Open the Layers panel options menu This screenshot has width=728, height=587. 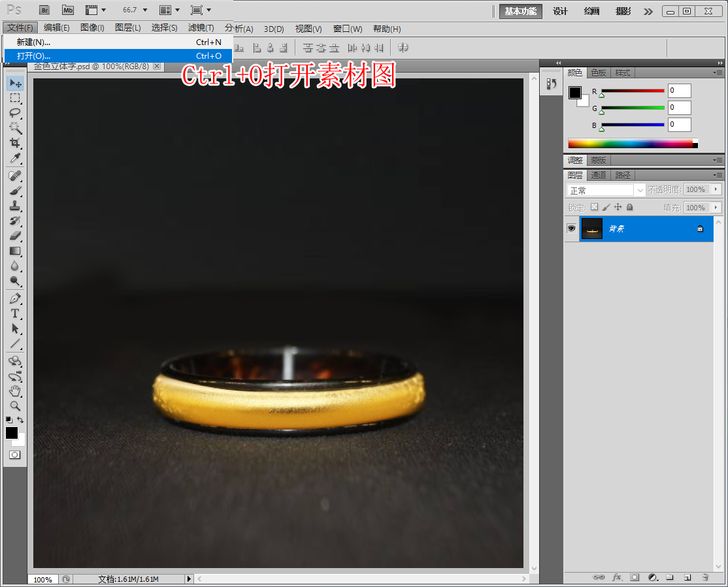pyautogui.click(x=718, y=175)
